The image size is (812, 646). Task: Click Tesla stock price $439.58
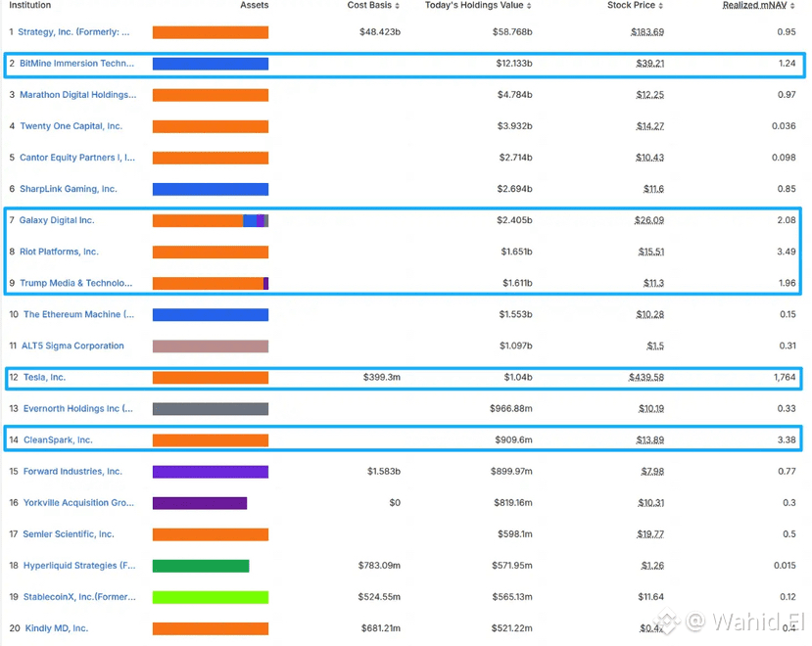(x=646, y=378)
